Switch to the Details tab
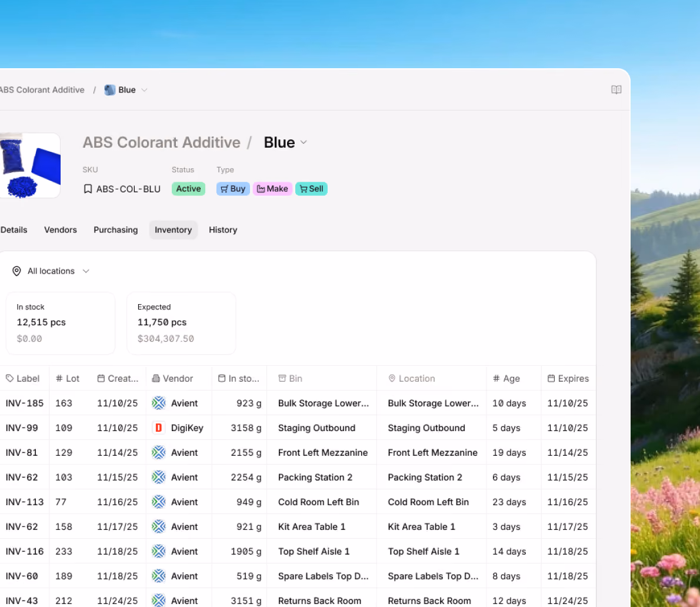 click(x=14, y=230)
